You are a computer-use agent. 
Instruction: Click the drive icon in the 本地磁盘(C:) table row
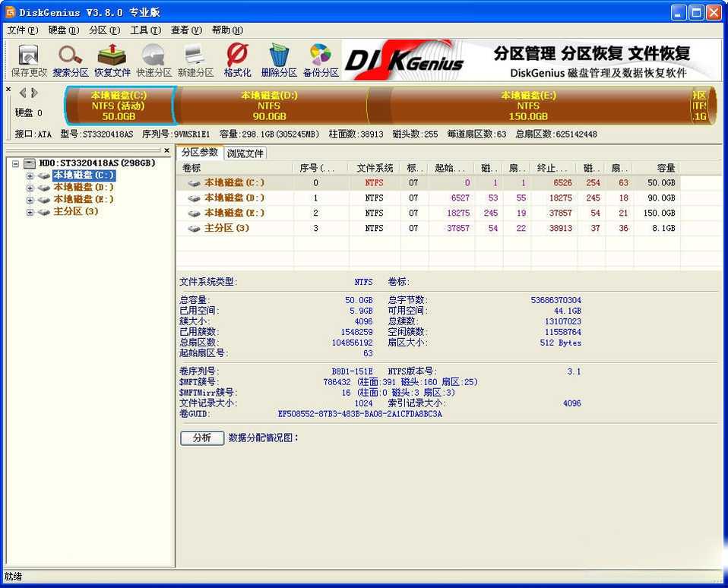pos(194,183)
